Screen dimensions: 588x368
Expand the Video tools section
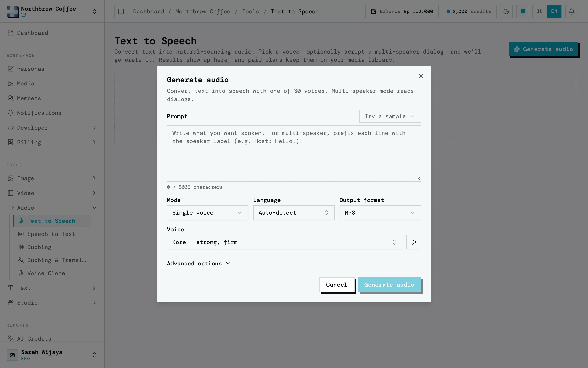(x=52, y=193)
